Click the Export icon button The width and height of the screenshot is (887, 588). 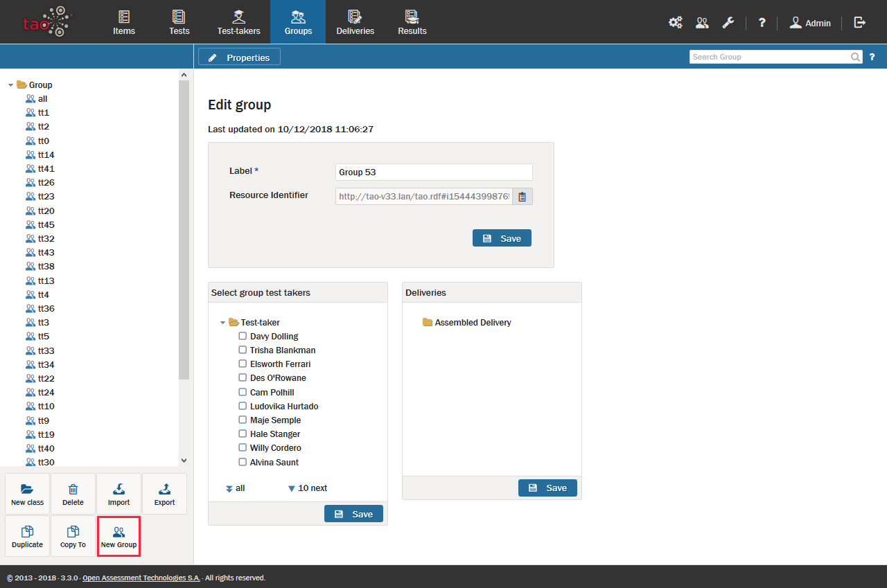point(164,489)
